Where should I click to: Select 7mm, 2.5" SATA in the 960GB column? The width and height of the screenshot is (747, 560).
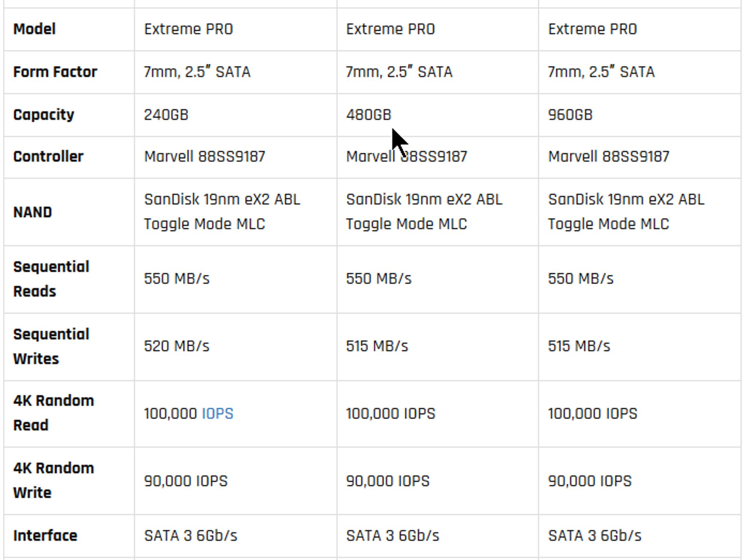click(x=601, y=72)
